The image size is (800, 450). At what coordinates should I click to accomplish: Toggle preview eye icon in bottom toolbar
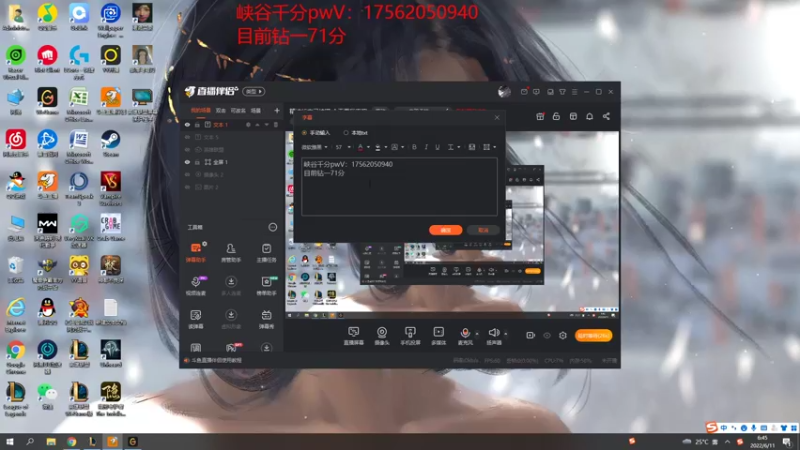tap(547, 335)
